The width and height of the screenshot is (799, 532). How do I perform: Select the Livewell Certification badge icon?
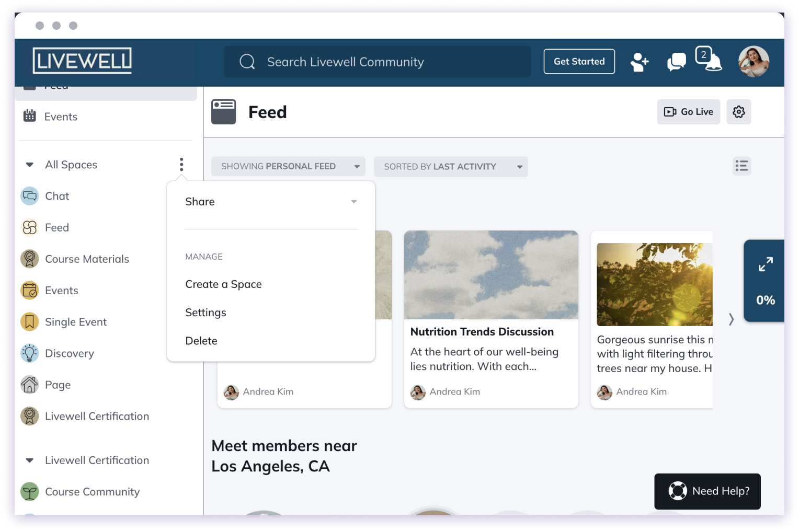click(x=30, y=416)
